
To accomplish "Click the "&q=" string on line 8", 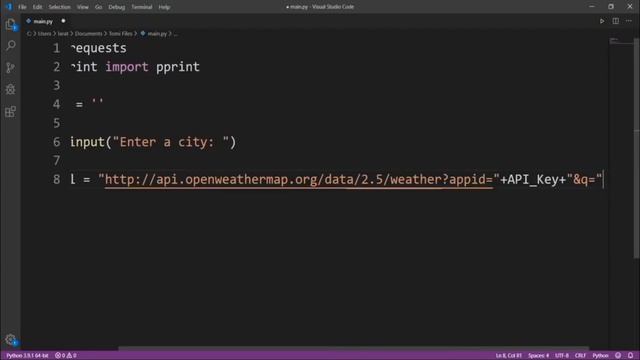I will tap(584, 180).
